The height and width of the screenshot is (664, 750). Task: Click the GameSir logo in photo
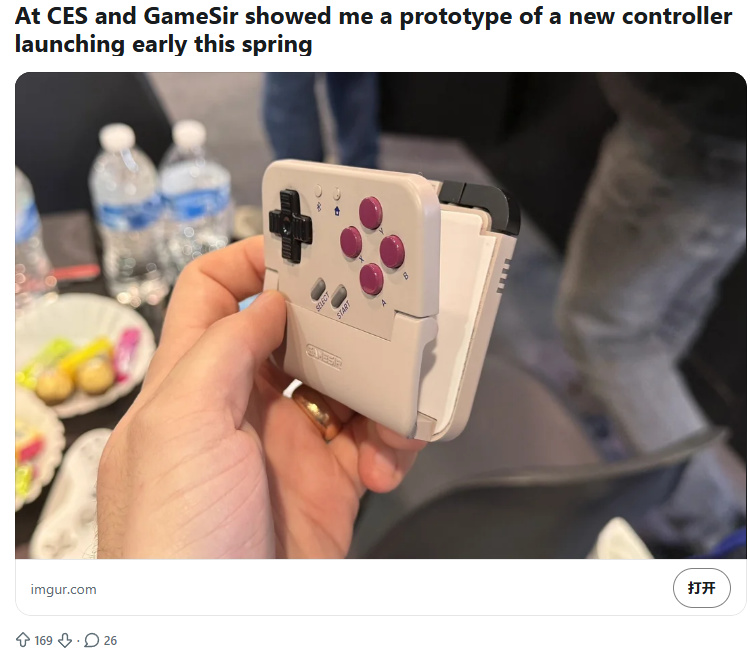(324, 357)
